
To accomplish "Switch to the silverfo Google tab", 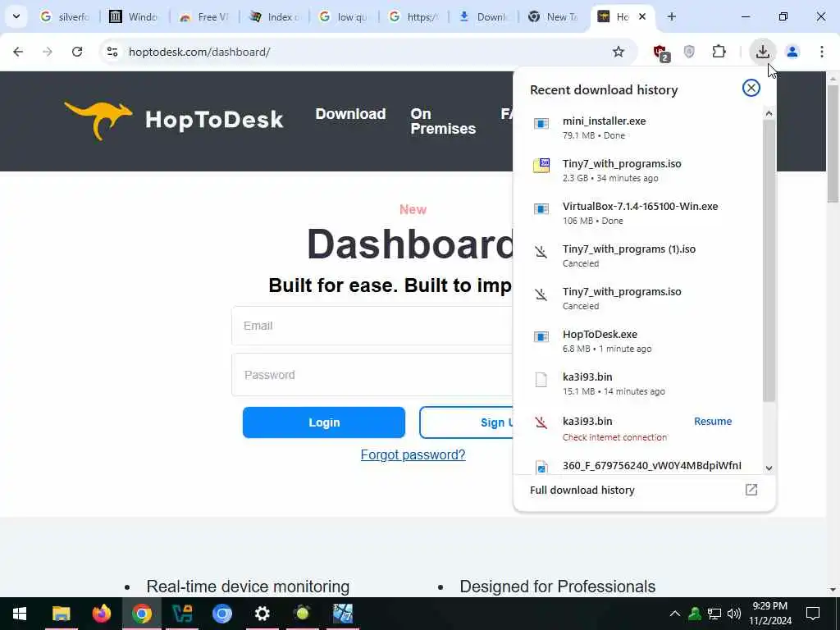I will pos(65,16).
